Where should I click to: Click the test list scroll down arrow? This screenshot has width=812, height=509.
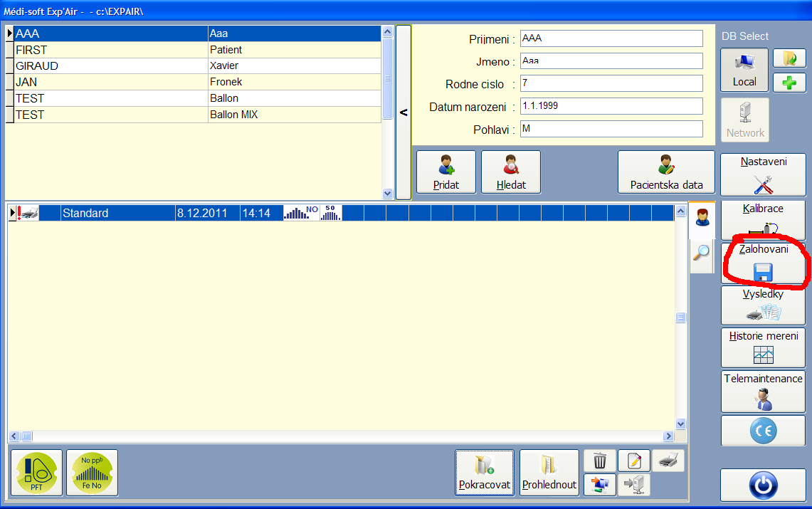point(681,424)
